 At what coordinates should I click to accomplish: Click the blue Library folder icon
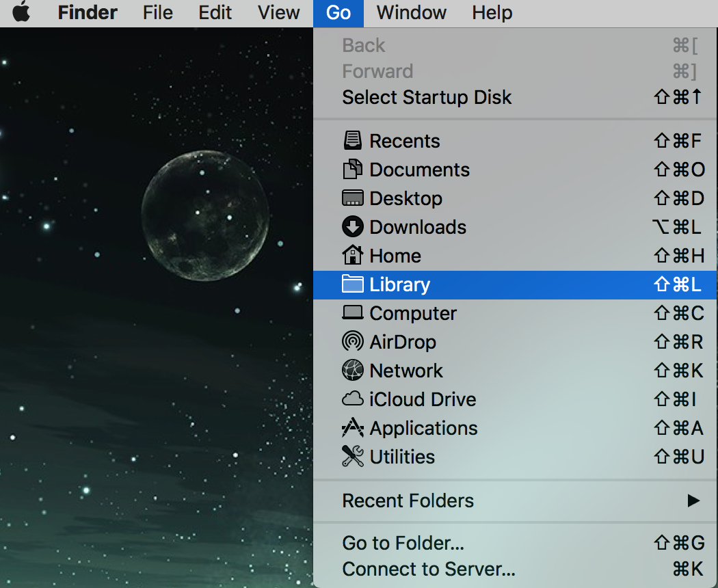click(353, 284)
